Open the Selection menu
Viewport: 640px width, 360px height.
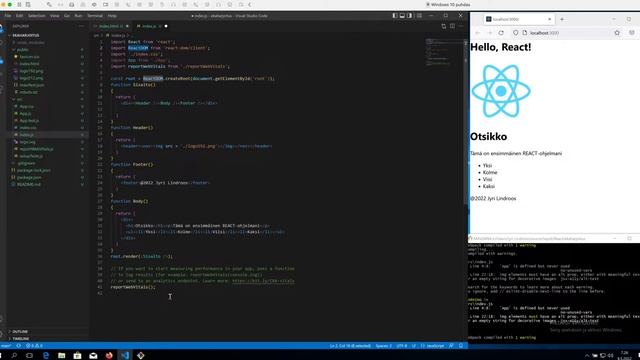(x=37, y=16)
